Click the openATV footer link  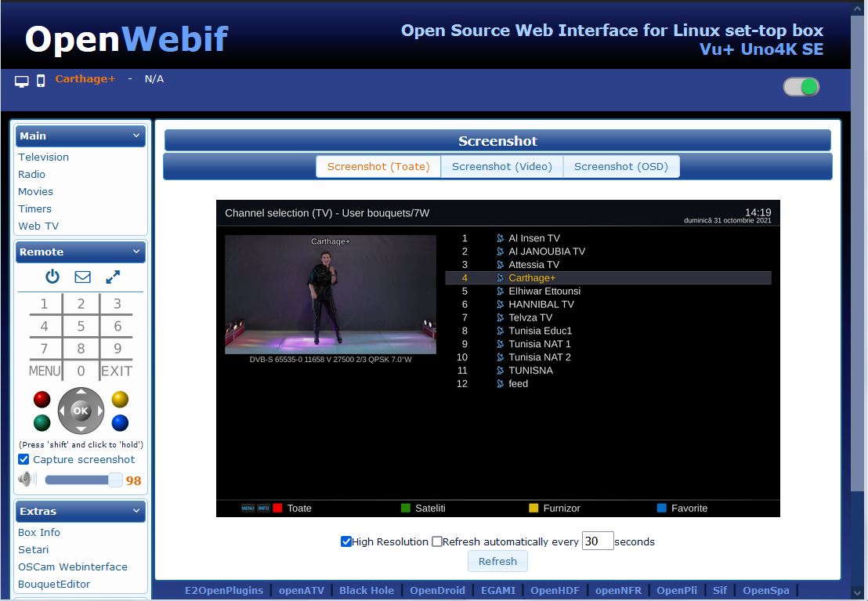pos(302,591)
